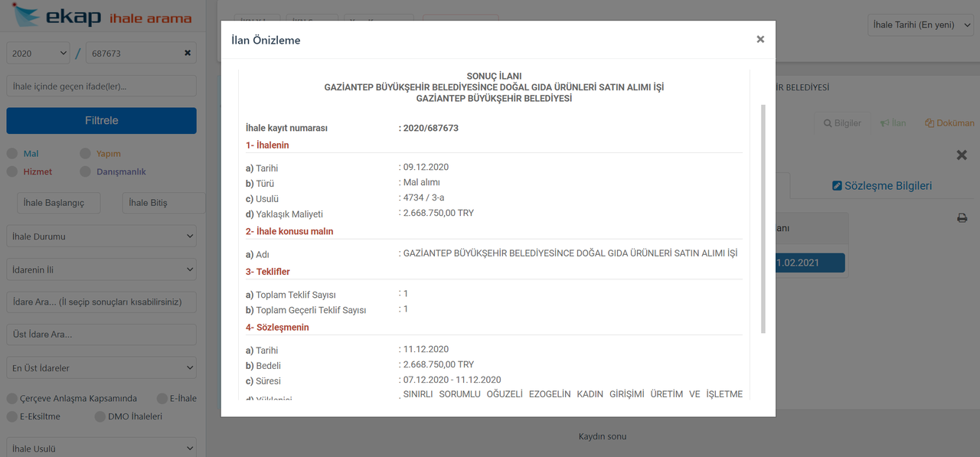Open the Doküman tab
Image resolution: width=980 pixels, height=457 pixels.
[x=949, y=123]
